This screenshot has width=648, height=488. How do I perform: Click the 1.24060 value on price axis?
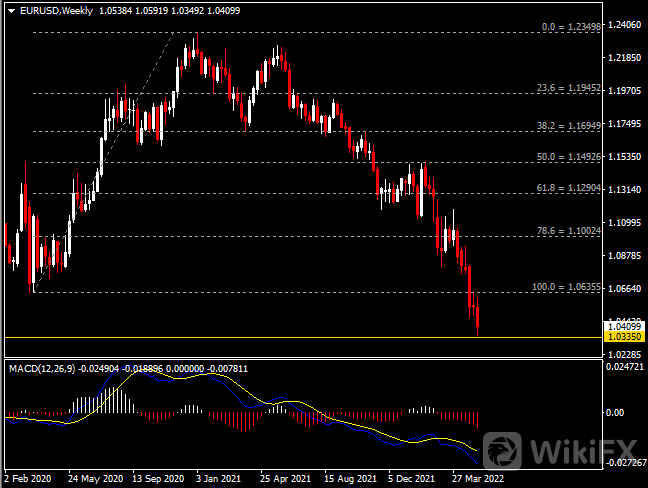click(x=625, y=25)
